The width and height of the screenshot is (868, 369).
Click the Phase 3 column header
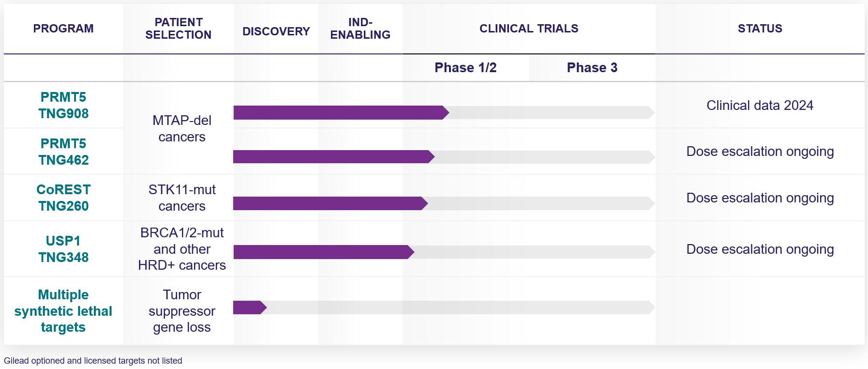pos(592,68)
